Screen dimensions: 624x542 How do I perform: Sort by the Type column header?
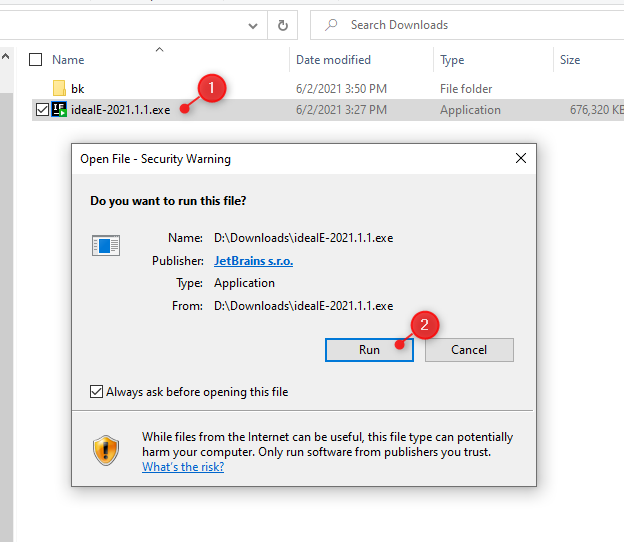tap(452, 60)
